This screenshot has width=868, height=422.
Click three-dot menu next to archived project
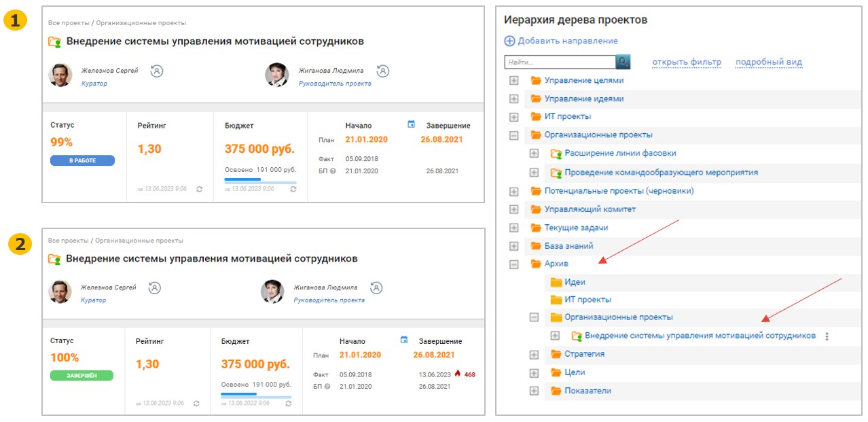tap(827, 336)
